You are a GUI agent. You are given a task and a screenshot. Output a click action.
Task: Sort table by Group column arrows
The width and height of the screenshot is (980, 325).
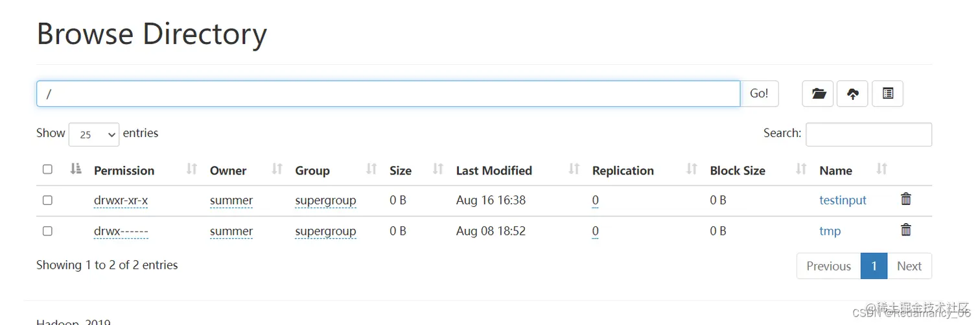371,169
